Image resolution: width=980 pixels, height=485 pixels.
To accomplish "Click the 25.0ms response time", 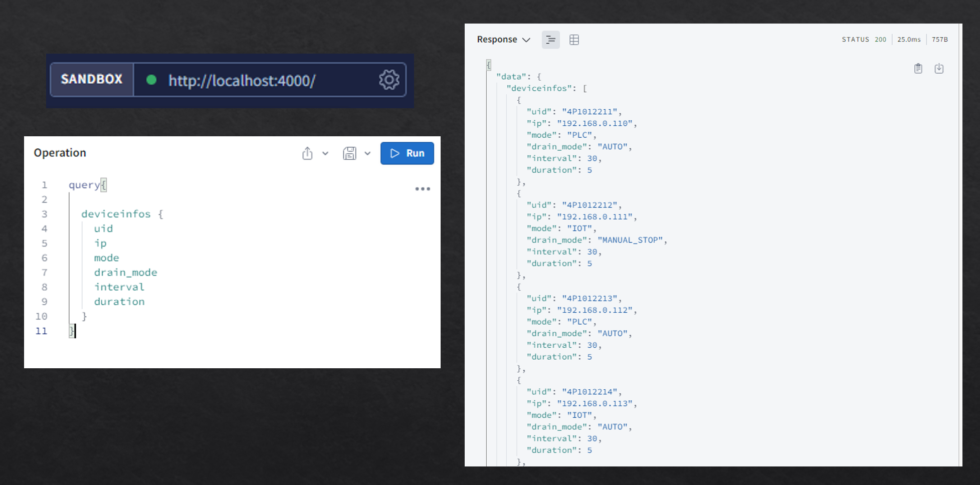I will click(x=909, y=40).
